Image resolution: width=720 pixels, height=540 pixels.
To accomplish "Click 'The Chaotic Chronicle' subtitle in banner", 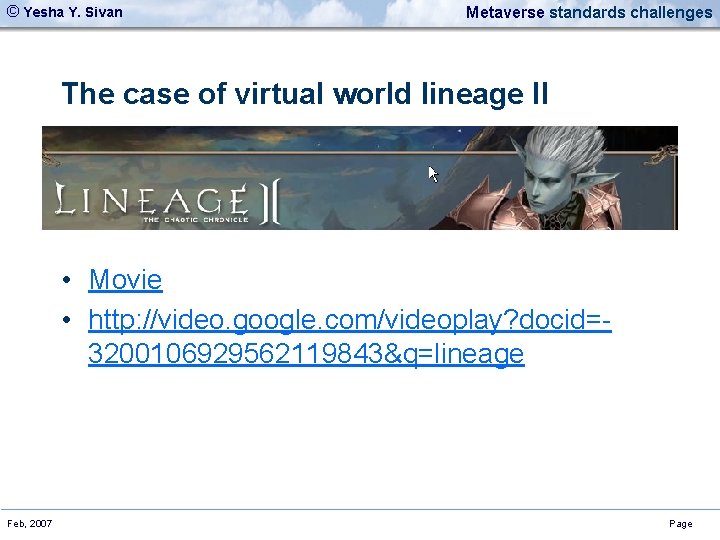I will (196, 220).
